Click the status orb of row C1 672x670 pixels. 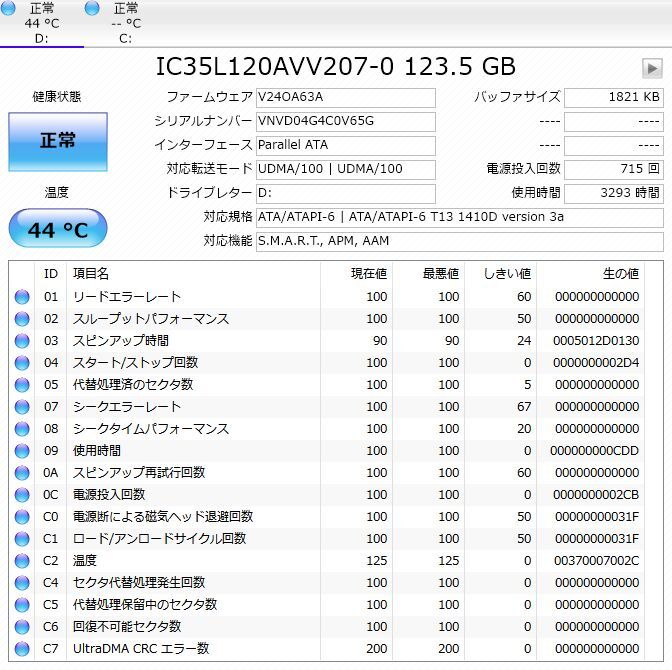22,539
